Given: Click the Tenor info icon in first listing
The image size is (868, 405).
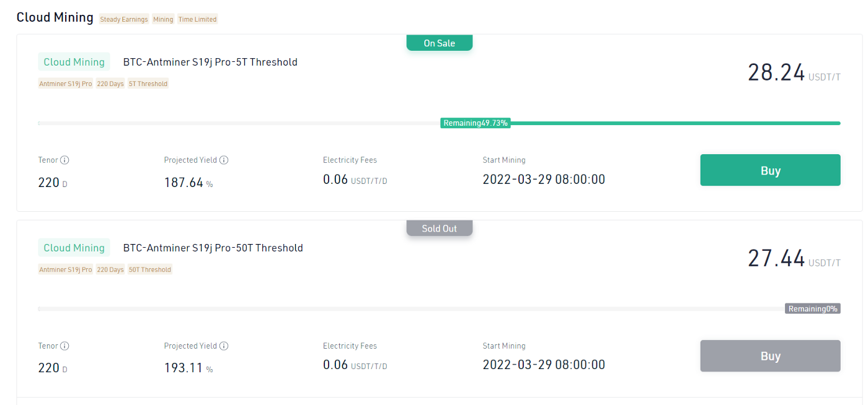Looking at the screenshot, I should pos(64,160).
